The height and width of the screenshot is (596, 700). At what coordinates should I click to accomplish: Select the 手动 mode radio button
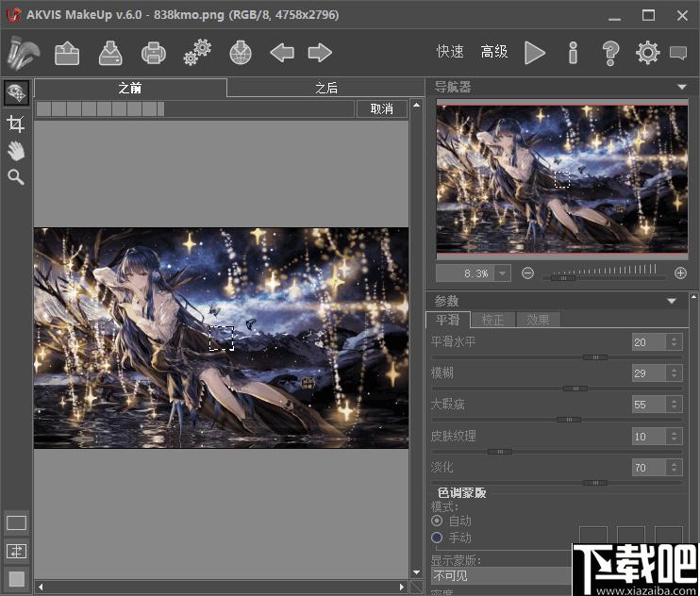[437, 538]
